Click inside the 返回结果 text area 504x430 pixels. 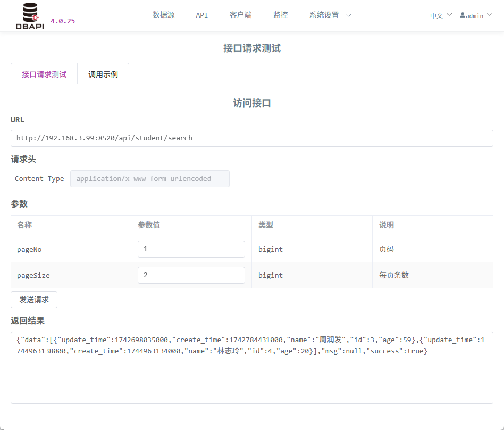click(251, 368)
